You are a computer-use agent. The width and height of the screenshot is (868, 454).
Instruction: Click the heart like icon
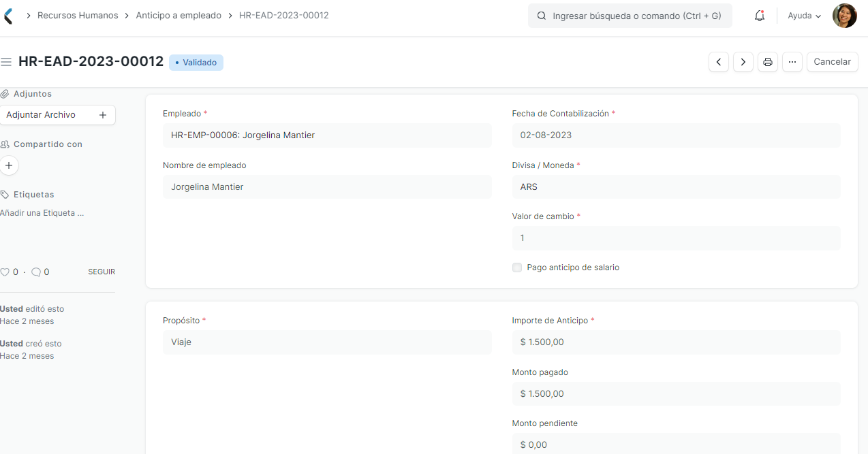[x=5, y=272]
